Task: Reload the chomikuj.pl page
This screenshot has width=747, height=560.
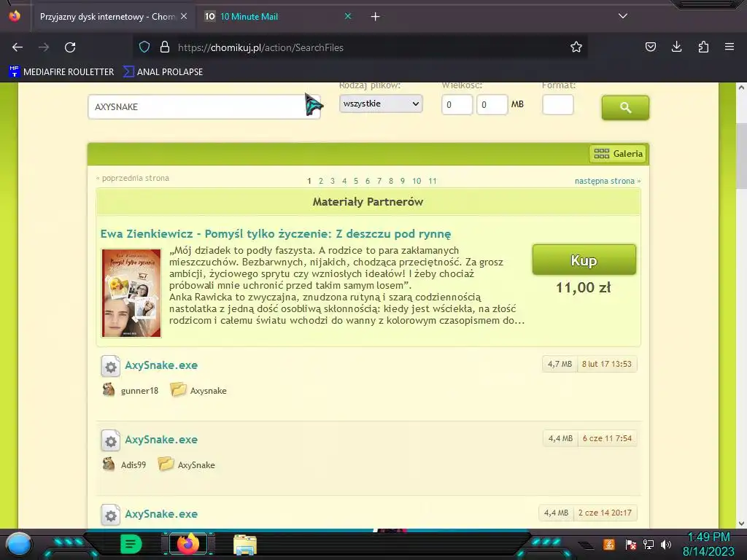Action: (x=70, y=47)
